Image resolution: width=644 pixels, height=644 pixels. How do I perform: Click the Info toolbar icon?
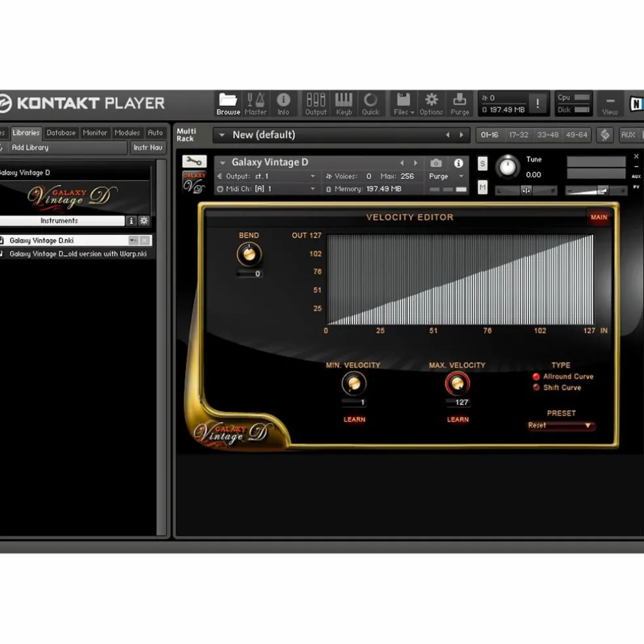283,103
